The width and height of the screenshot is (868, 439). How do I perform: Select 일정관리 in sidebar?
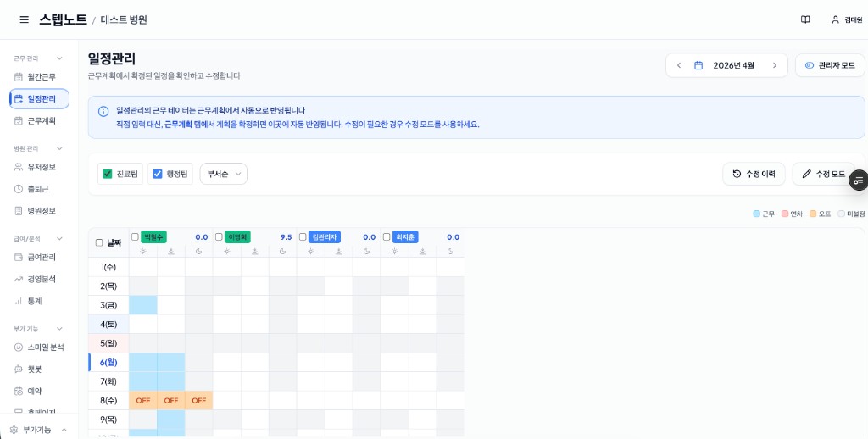pyautogui.click(x=39, y=99)
